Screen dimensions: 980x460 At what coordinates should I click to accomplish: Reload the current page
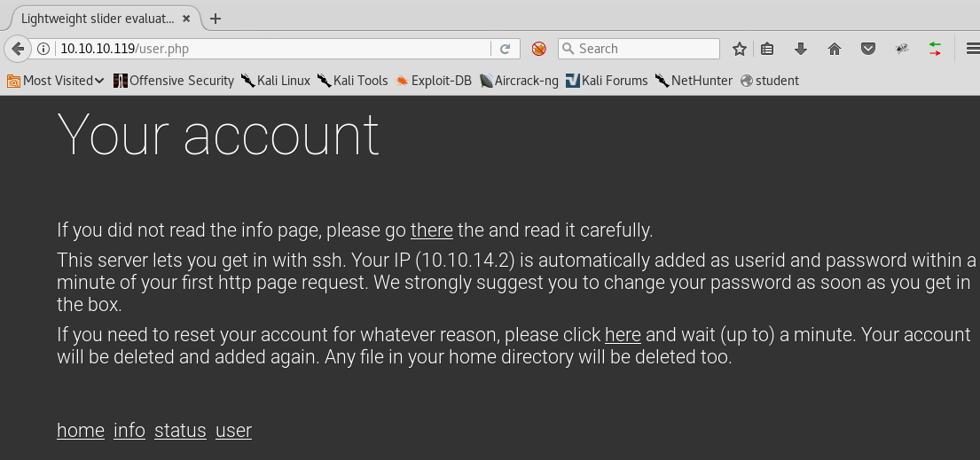pyautogui.click(x=505, y=49)
